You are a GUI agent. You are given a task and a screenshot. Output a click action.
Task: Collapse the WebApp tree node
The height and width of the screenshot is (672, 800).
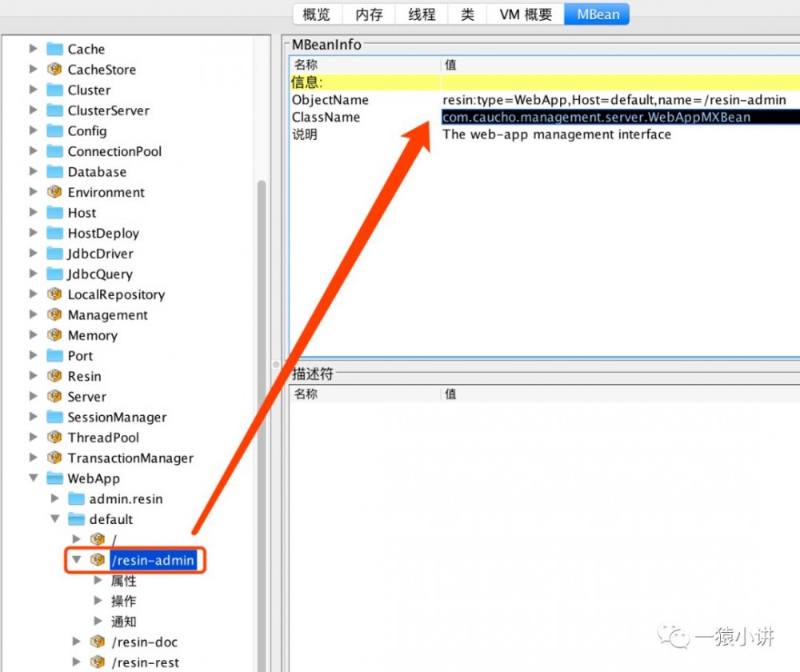tap(33, 478)
